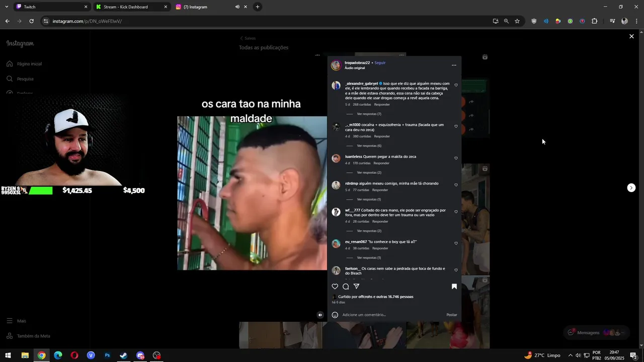
Task: Click '268 curtidas' on first comment
Action: [362, 105]
